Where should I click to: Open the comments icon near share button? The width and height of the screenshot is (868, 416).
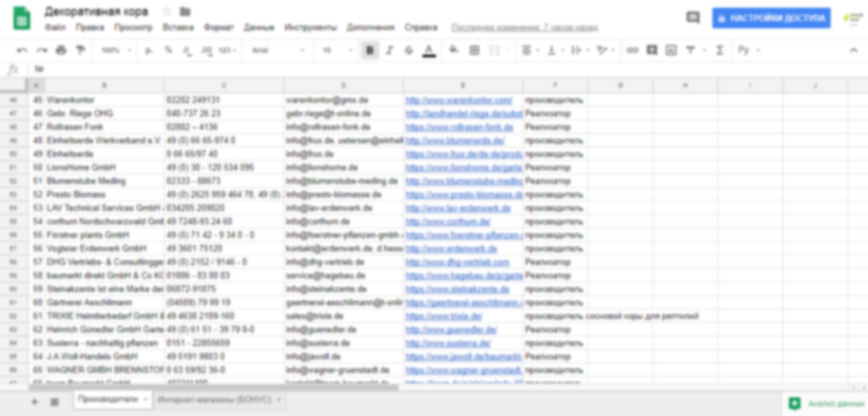click(693, 18)
